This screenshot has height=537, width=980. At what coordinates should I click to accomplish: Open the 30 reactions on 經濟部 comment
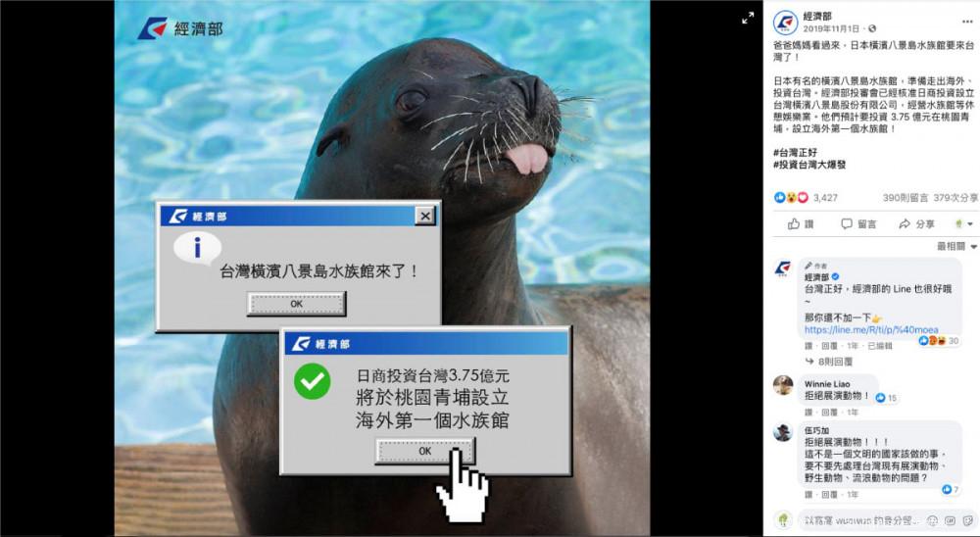[x=939, y=341]
